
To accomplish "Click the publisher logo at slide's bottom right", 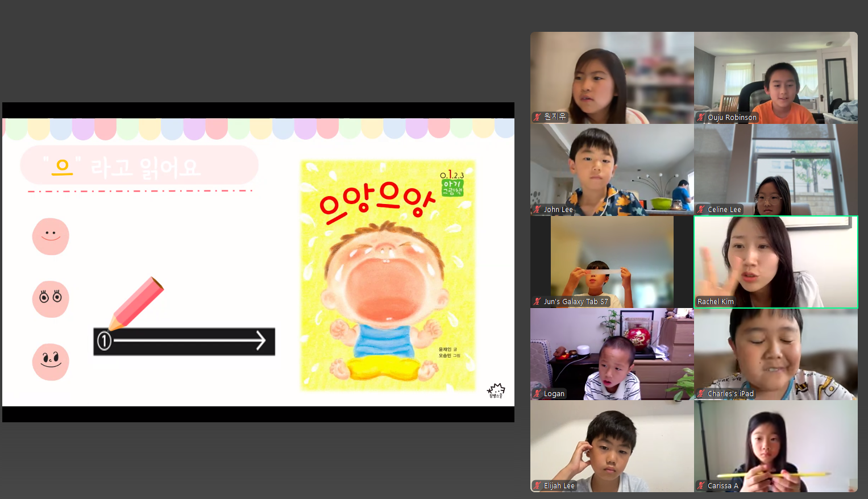I will point(496,391).
